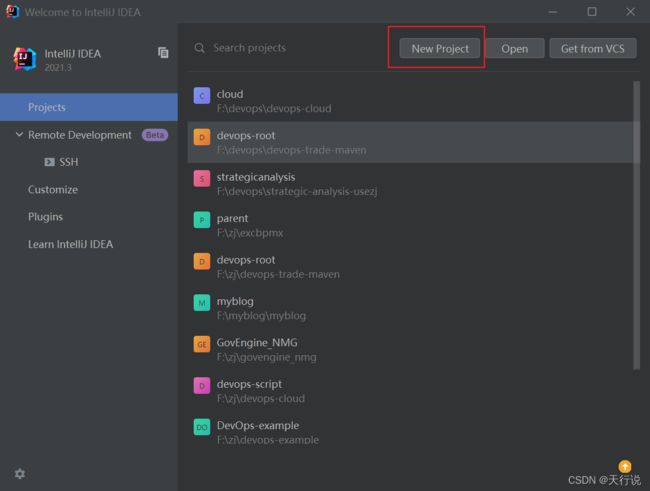Click path F:\devops\devops-cloud
The height and width of the screenshot is (491, 650).
(x=274, y=109)
